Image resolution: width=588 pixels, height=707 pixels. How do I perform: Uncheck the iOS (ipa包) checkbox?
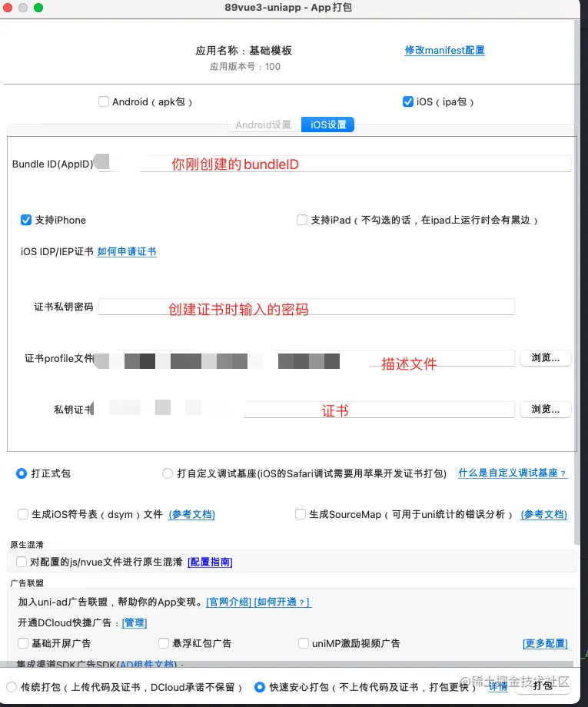[407, 101]
